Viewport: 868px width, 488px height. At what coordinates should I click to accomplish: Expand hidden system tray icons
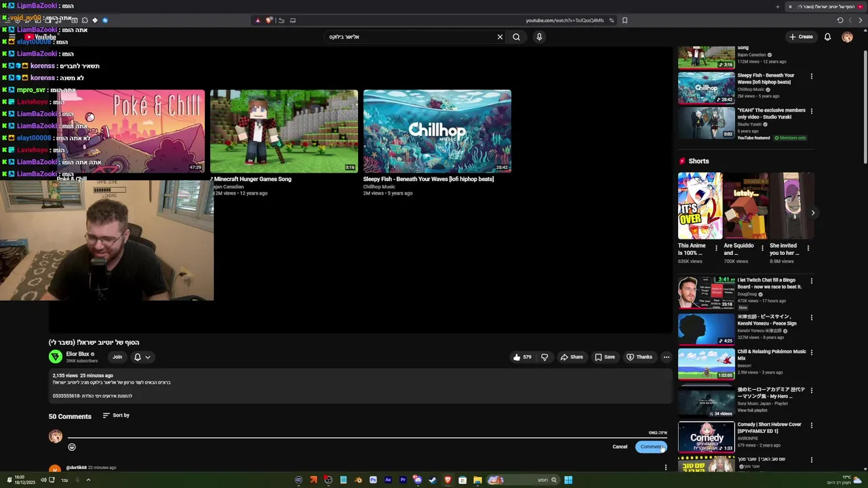coord(88,480)
